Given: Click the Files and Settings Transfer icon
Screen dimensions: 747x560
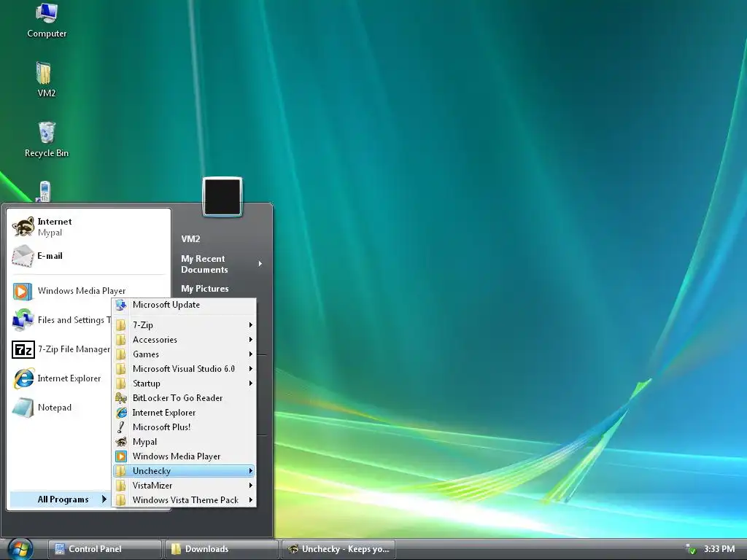Looking at the screenshot, I should point(23,320).
